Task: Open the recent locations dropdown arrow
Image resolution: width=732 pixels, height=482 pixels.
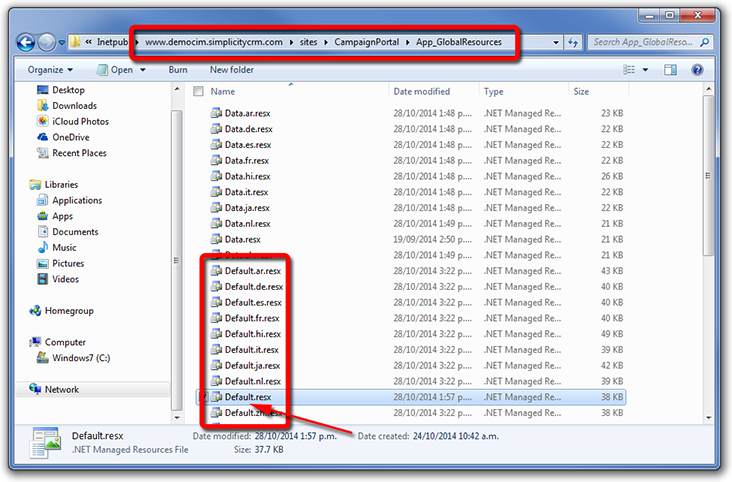Action: point(62,43)
